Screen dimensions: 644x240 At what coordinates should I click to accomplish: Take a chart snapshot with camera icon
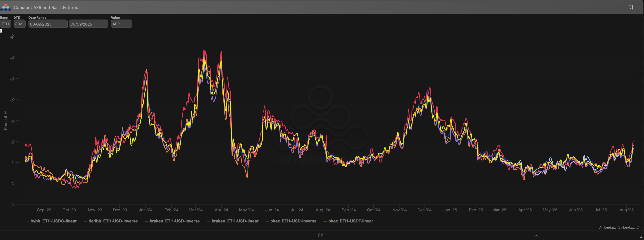[321, 235]
